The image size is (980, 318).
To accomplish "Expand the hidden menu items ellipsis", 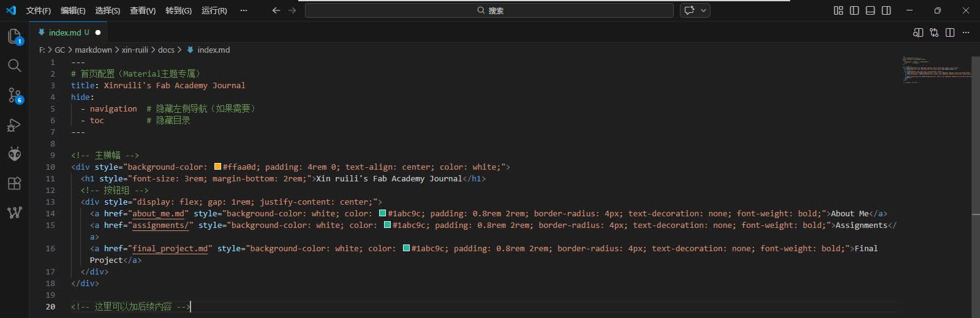I will coord(244,10).
